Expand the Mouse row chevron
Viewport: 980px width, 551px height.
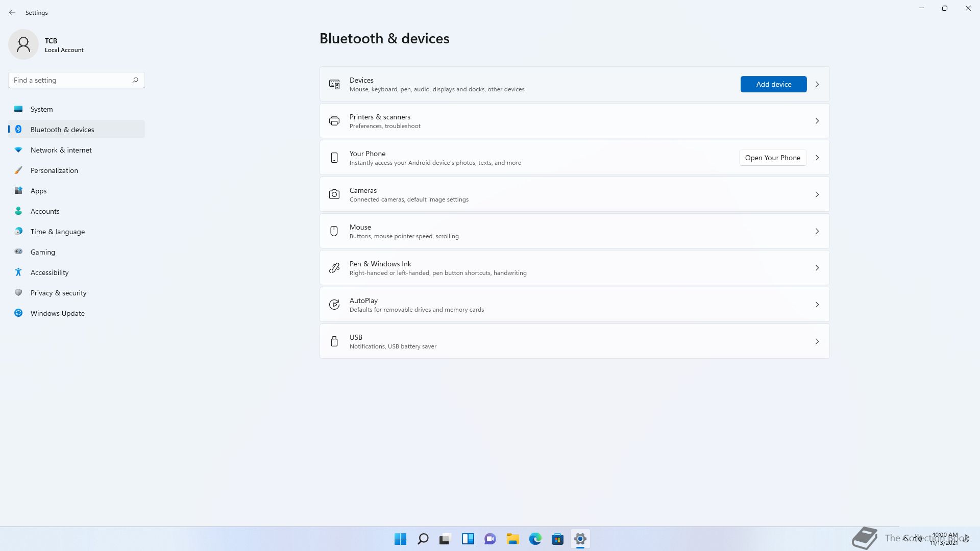pyautogui.click(x=817, y=231)
